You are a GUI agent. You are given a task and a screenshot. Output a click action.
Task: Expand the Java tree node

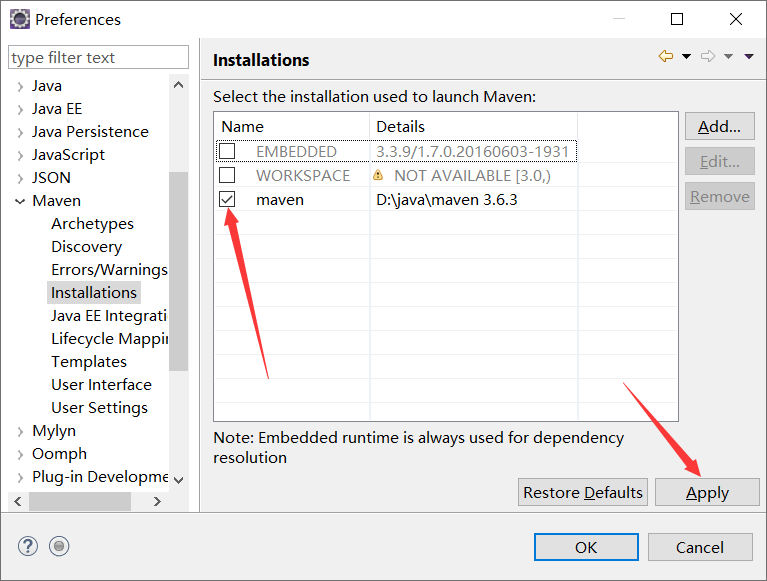[x=20, y=87]
